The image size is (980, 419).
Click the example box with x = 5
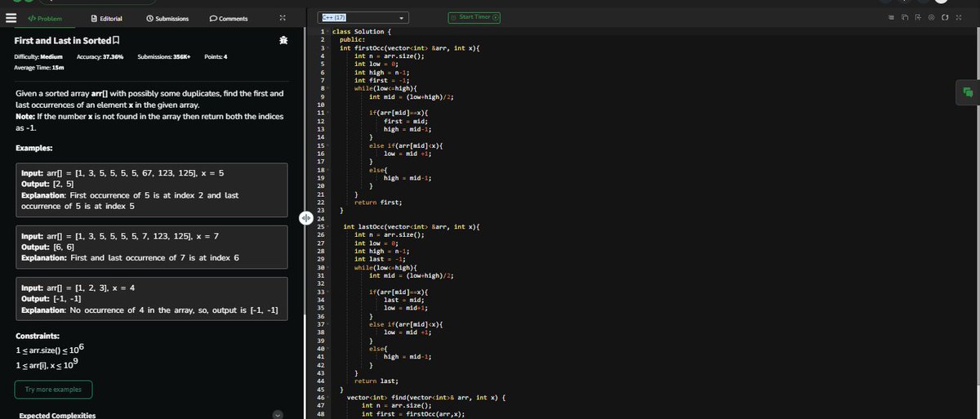click(152, 189)
